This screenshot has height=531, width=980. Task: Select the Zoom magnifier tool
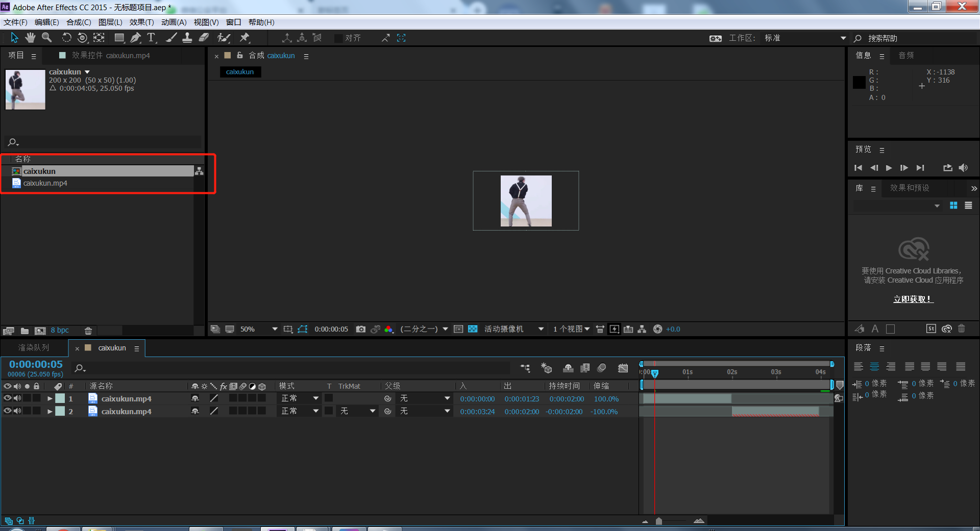click(46, 38)
